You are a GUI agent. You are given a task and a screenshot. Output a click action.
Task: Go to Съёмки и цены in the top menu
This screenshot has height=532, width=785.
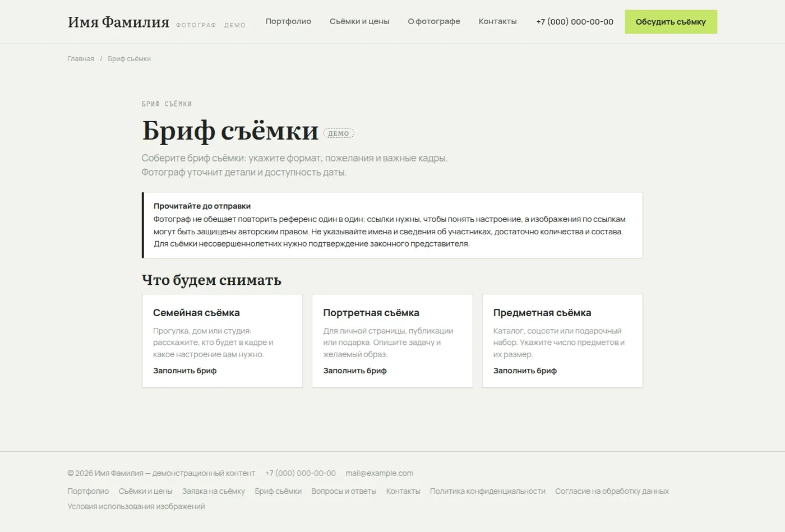click(x=359, y=21)
